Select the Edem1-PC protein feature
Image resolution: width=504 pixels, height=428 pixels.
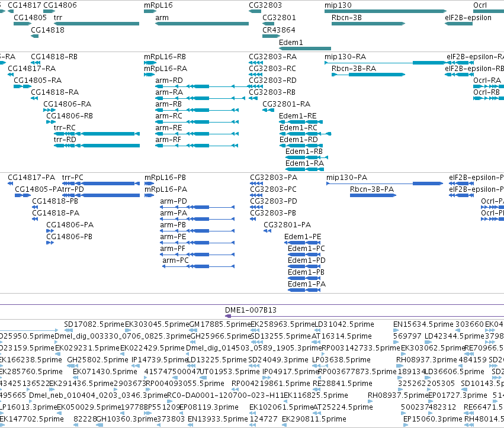[304, 255]
